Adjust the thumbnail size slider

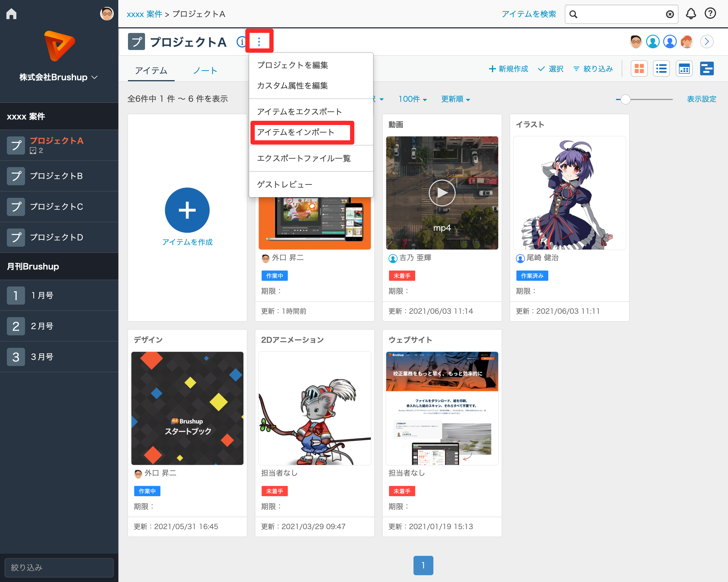tap(625, 99)
